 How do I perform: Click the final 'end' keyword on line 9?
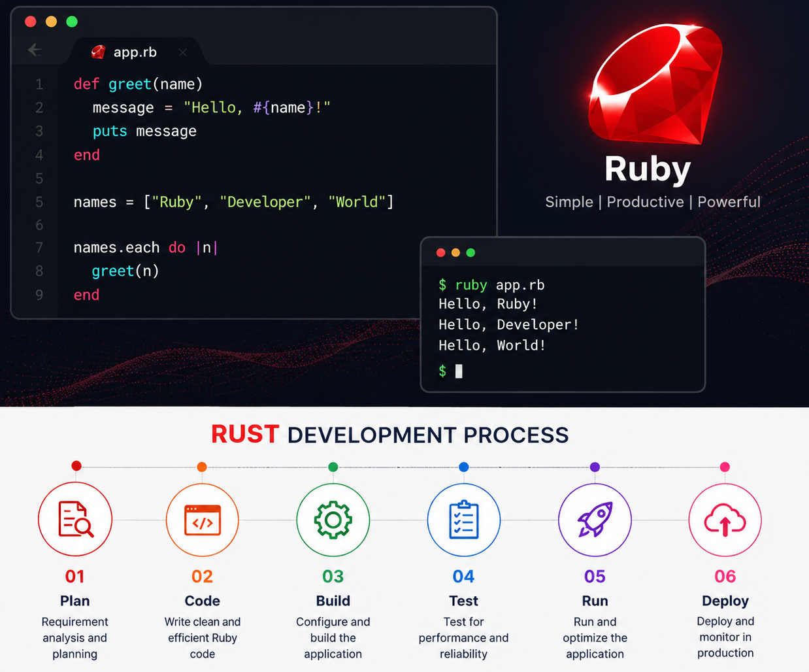pos(86,295)
